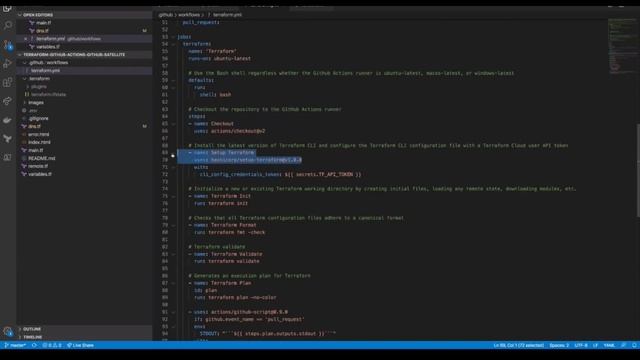Select terraform.yml in the workflows folder

click(x=45, y=71)
